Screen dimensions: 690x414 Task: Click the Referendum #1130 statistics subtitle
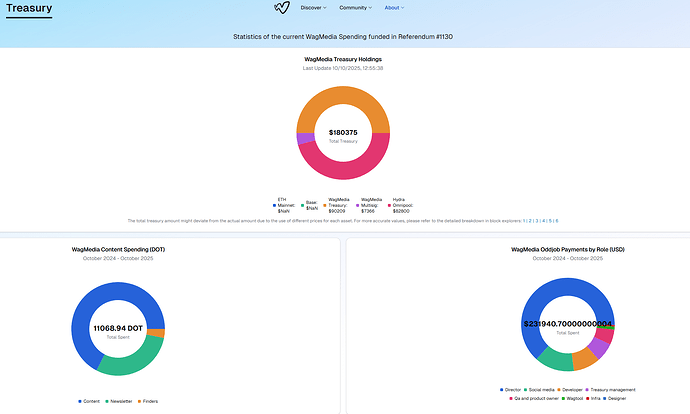[x=343, y=37]
